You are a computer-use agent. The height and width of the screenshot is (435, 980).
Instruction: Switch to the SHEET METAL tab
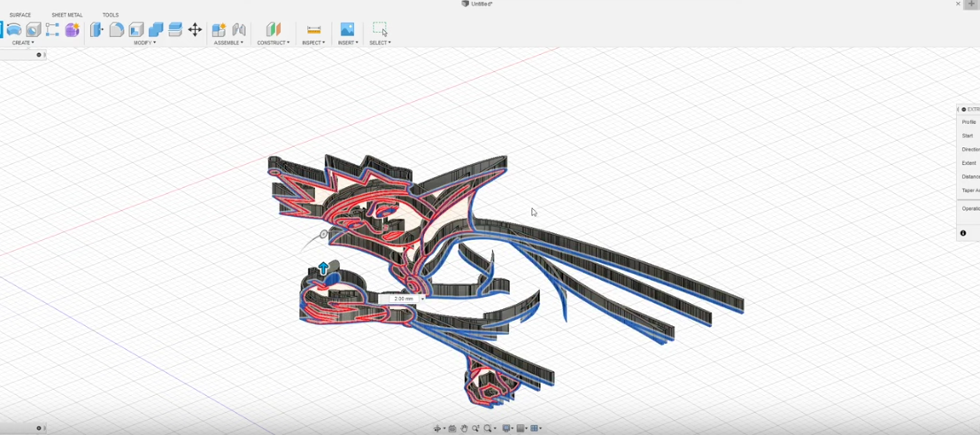click(67, 15)
